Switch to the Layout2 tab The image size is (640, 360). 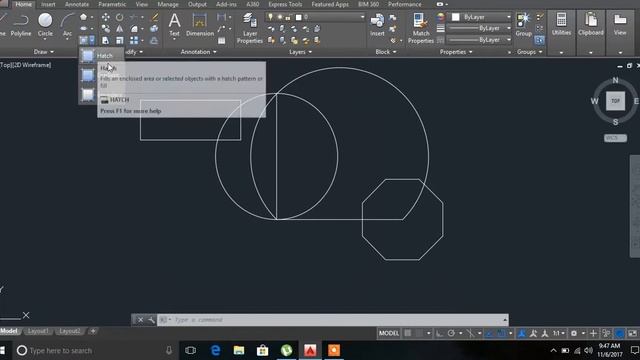tap(70, 331)
